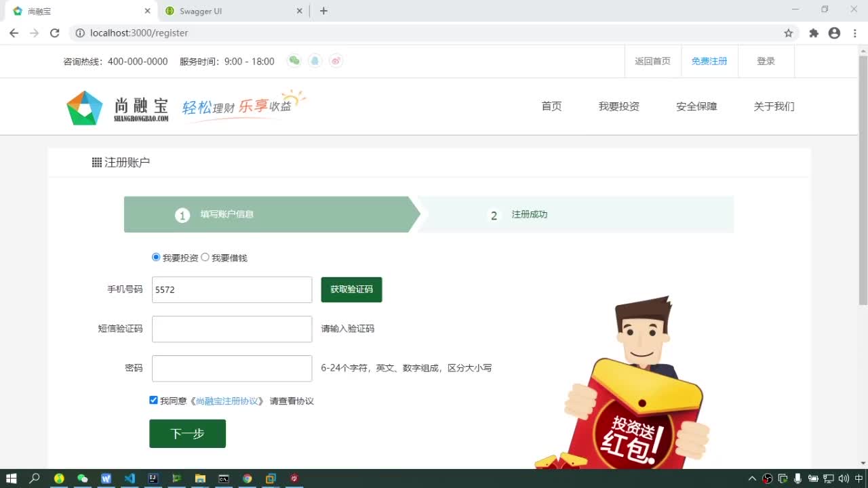Open a new browser tab

point(323,11)
